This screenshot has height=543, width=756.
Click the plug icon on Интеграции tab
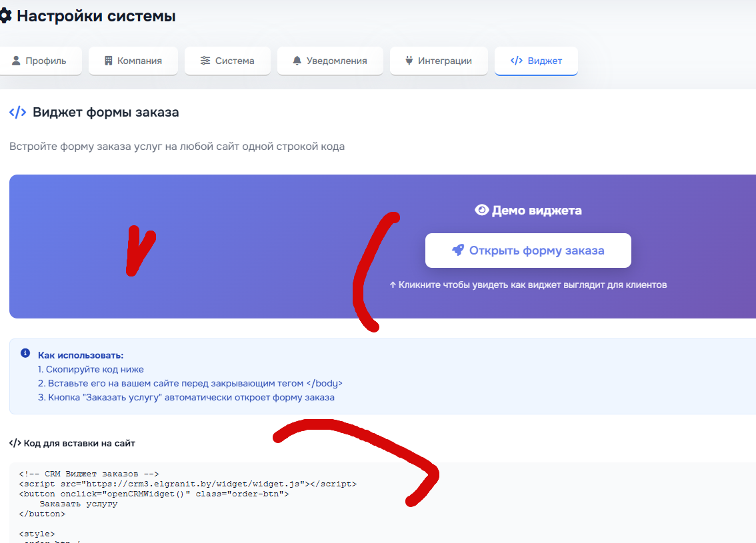(409, 61)
